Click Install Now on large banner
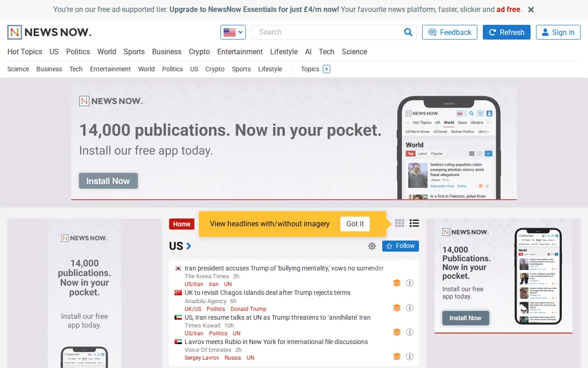This screenshot has height=368, width=588. pos(108,181)
